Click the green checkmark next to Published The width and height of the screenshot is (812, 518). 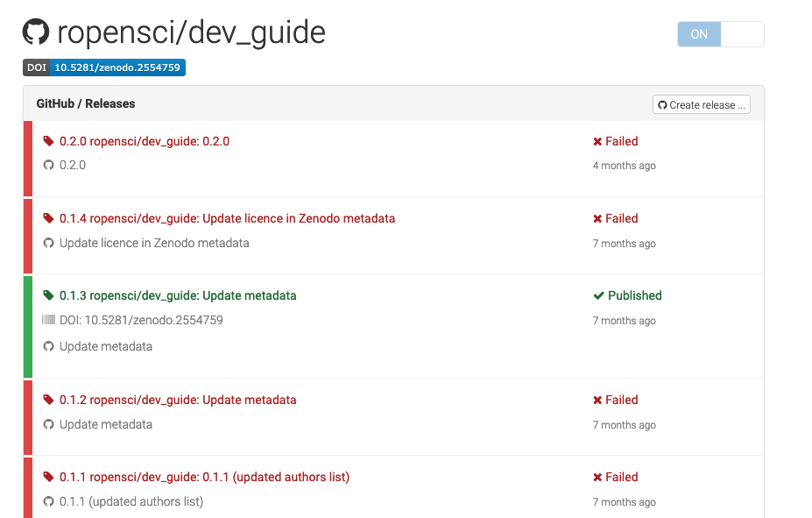click(599, 295)
